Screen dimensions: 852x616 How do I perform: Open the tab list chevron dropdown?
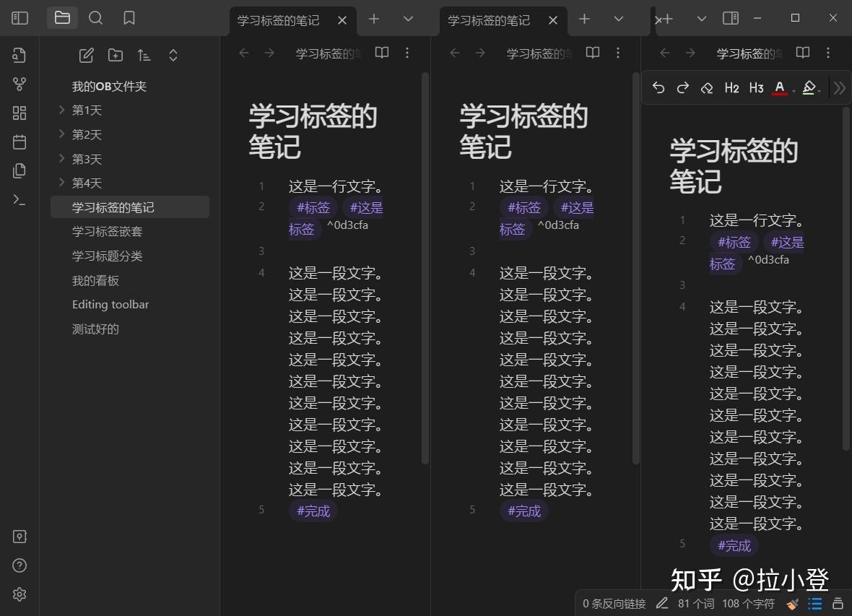(x=409, y=20)
